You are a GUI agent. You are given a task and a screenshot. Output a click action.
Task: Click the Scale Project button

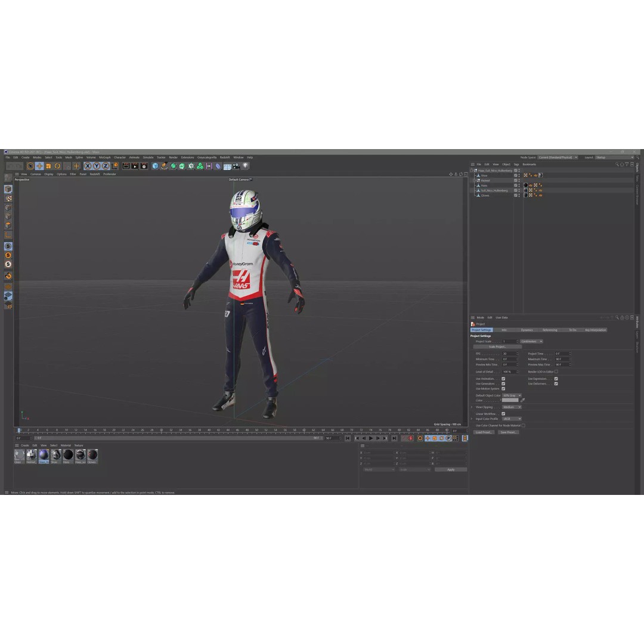[x=498, y=346]
